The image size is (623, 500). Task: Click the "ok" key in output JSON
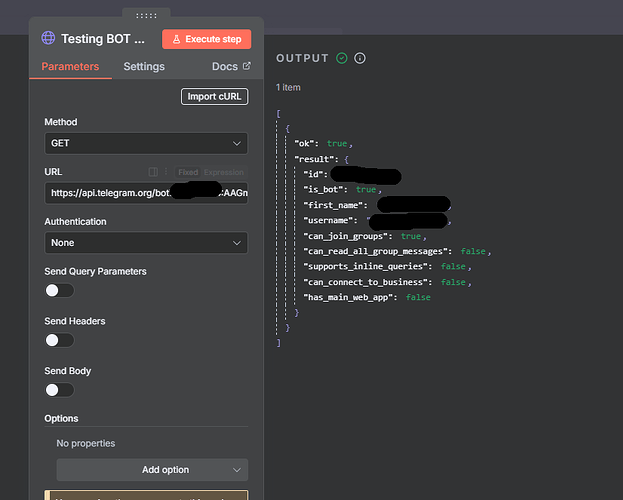(x=302, y=143)
